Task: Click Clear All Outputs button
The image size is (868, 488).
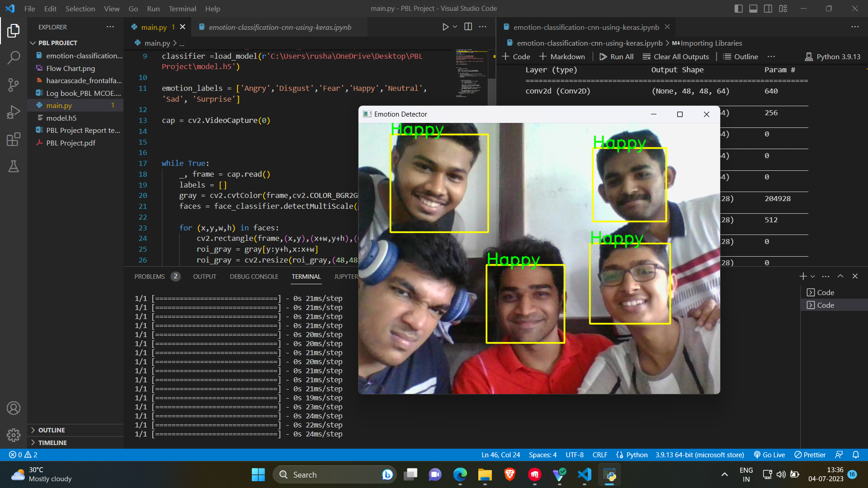Action: 676,56
